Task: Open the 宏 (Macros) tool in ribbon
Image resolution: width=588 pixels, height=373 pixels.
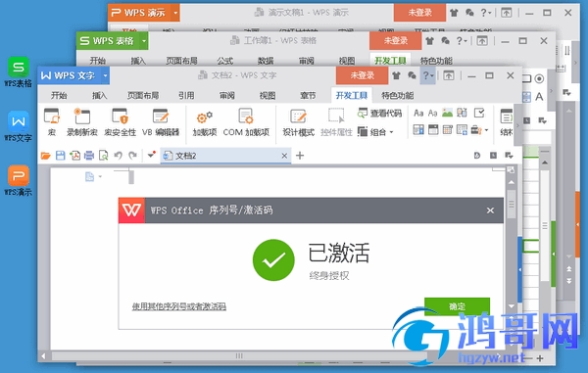Action: [x=52, y=121]
